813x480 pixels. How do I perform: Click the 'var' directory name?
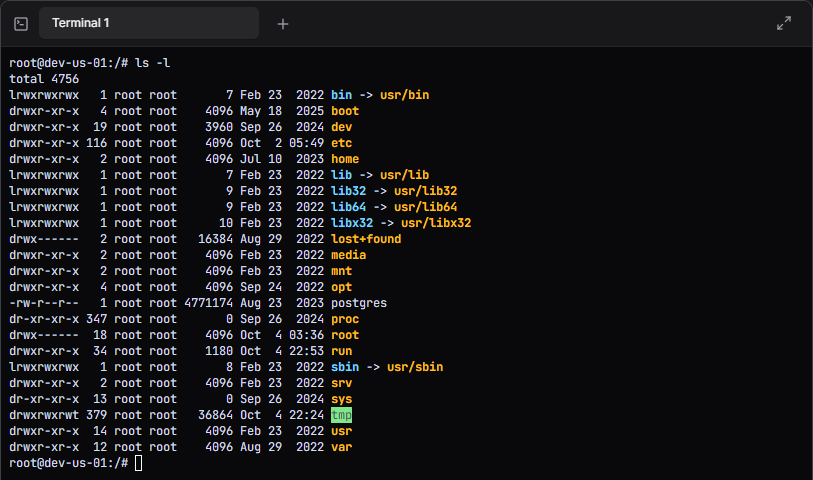pyautogui.click(x=341, y=447)
